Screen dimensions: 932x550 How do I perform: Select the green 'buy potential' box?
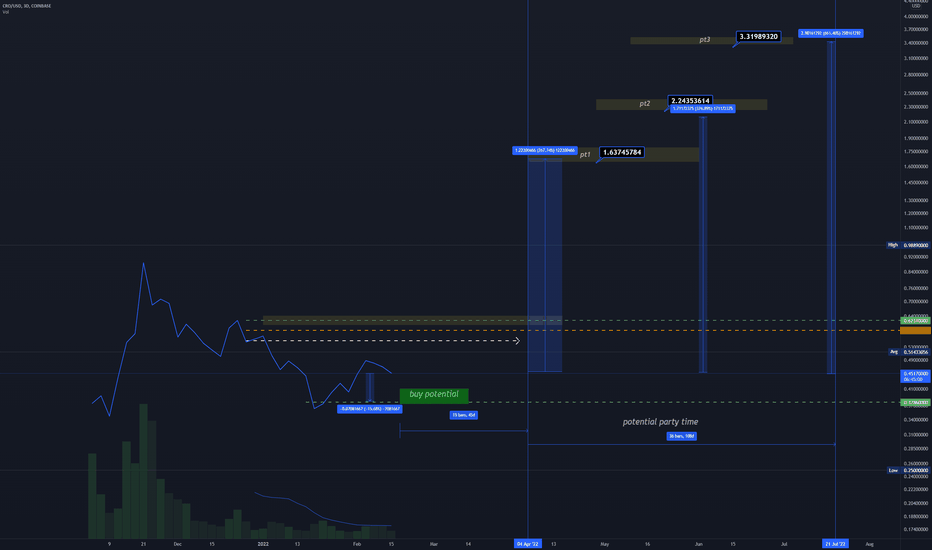point(434,395)
